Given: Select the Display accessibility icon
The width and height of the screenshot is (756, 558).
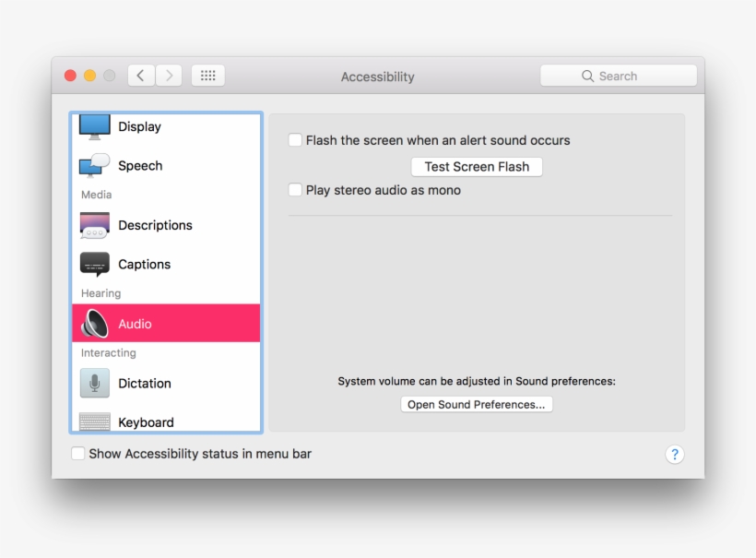Looking at the screenshot, I should [94, 126].
